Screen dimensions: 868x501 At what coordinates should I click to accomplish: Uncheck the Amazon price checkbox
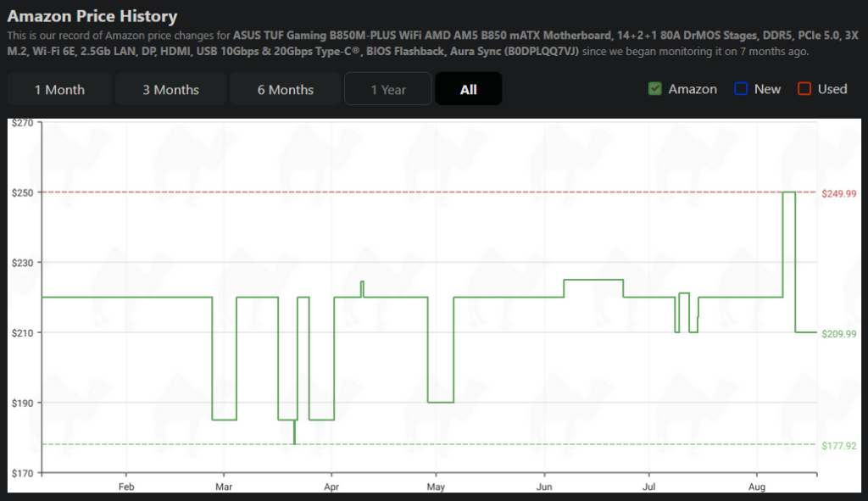tap(654, 89)
